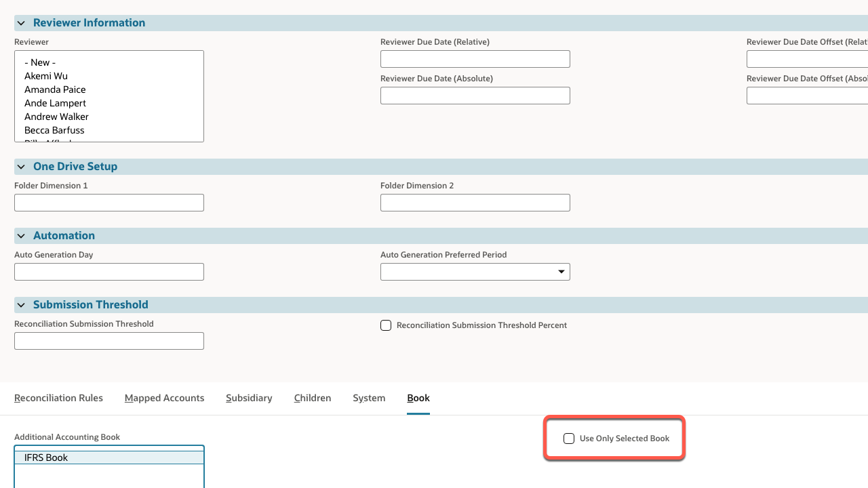Go to the Subsidiary tab

pos(249,398)
